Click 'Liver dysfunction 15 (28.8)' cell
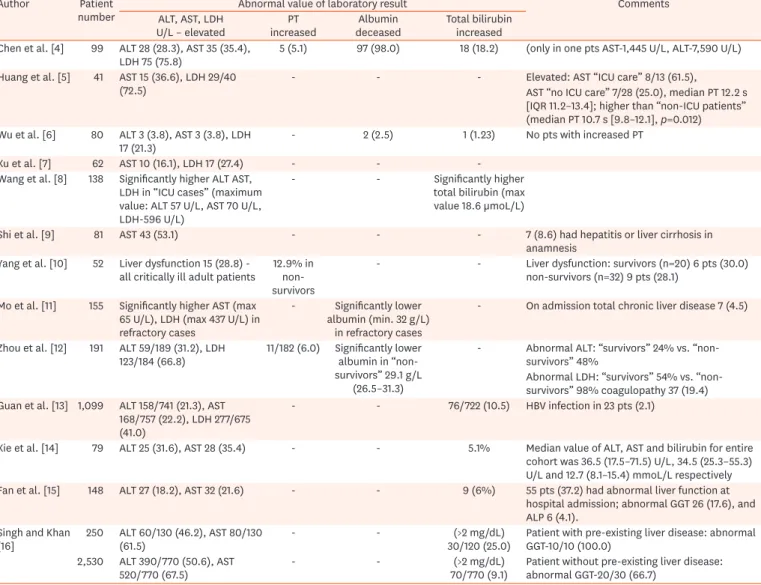The image size is (761, 585). (x=187, y=270)
